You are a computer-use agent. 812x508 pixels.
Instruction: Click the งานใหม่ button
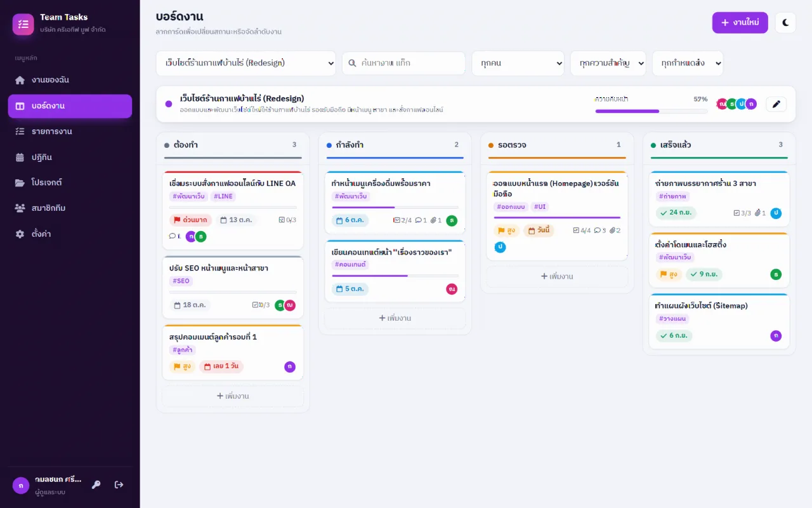740,23
